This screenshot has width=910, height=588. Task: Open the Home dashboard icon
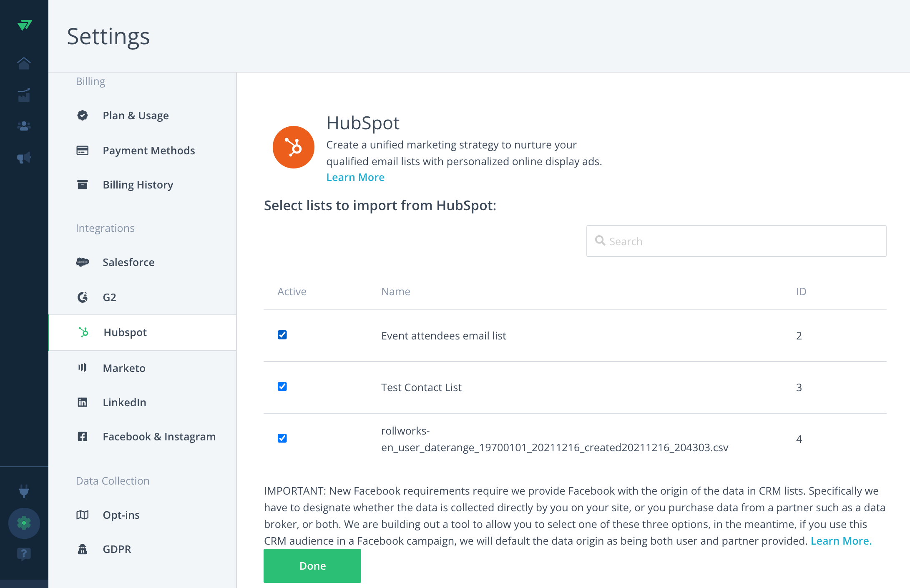(24, 63)
